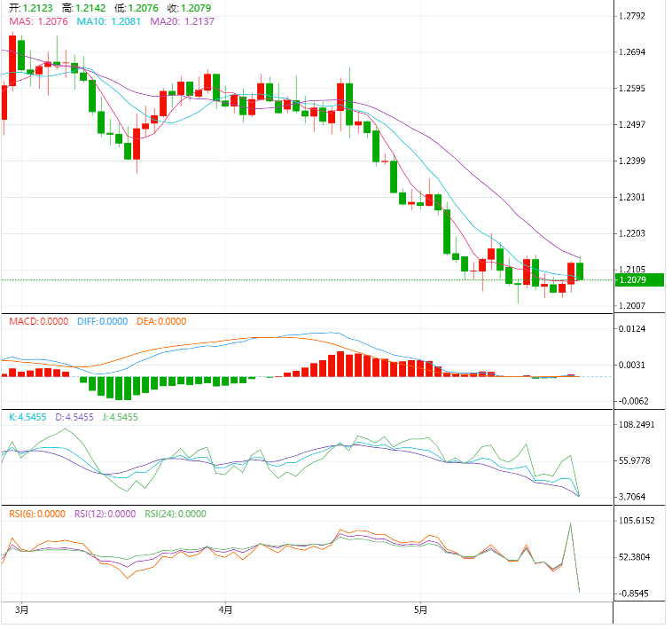
Task: Click the -0.8545 RSI axis value
Action: [x=633, y=594]
